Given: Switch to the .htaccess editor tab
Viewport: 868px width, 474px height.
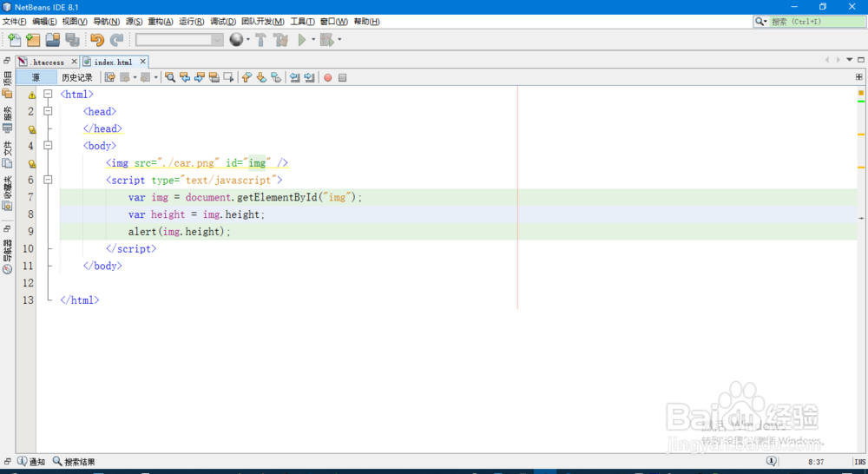Looking at the screenshot, I should coord(48,62).
